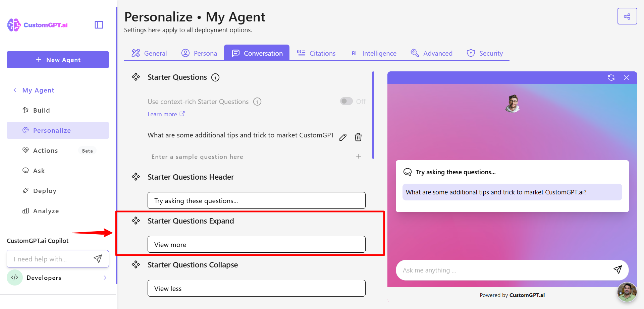The image size is (644, 309).
Task: Switch to the Citations tab
Action: tap(316, 53)
